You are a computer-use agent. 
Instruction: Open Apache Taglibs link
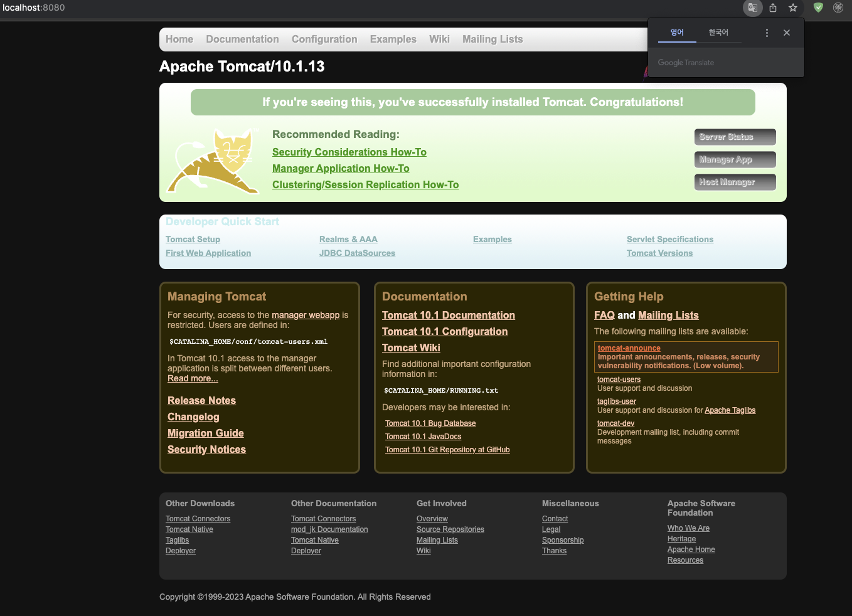click(730, 410)
